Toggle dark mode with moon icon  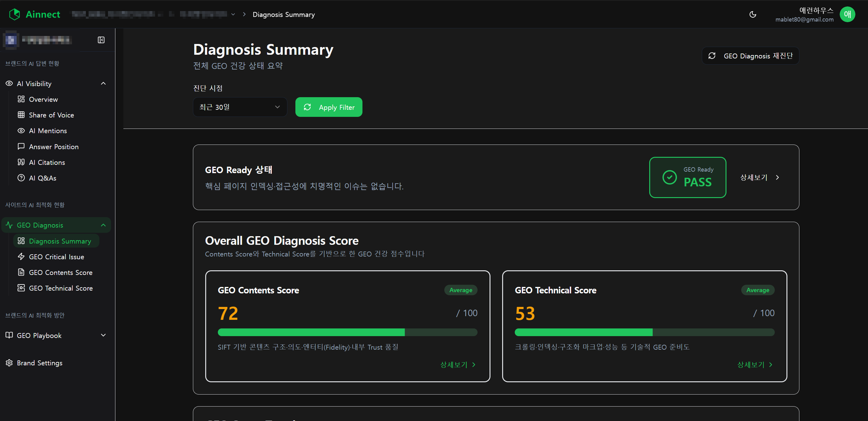[752, 14]
